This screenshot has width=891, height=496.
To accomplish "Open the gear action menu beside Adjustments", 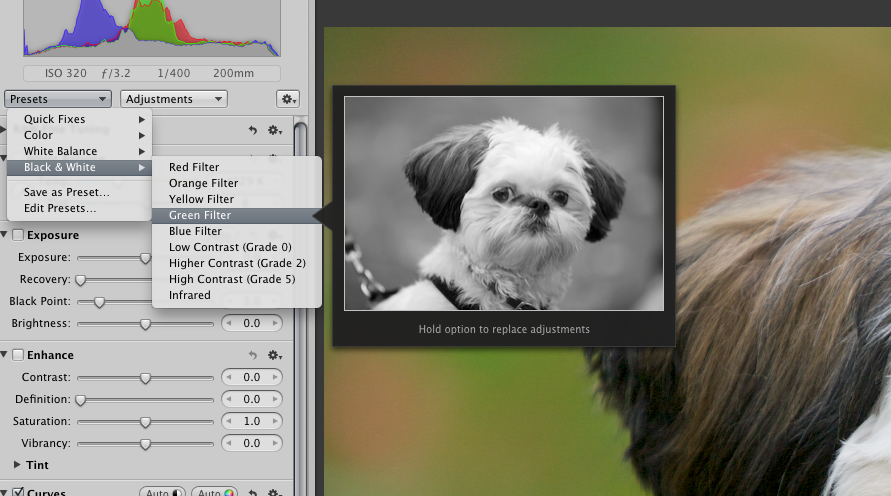I will tap(288, 99).
